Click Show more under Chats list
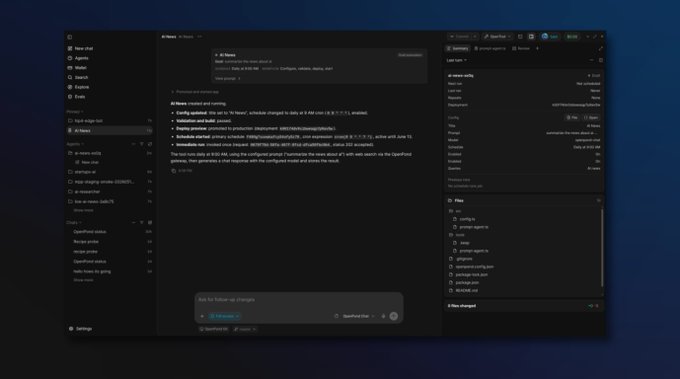 [x=83, y=280]
